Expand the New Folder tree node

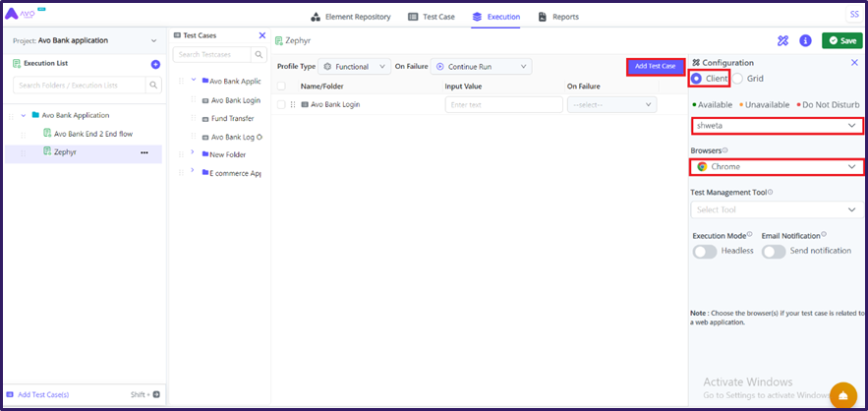[193, 153]
